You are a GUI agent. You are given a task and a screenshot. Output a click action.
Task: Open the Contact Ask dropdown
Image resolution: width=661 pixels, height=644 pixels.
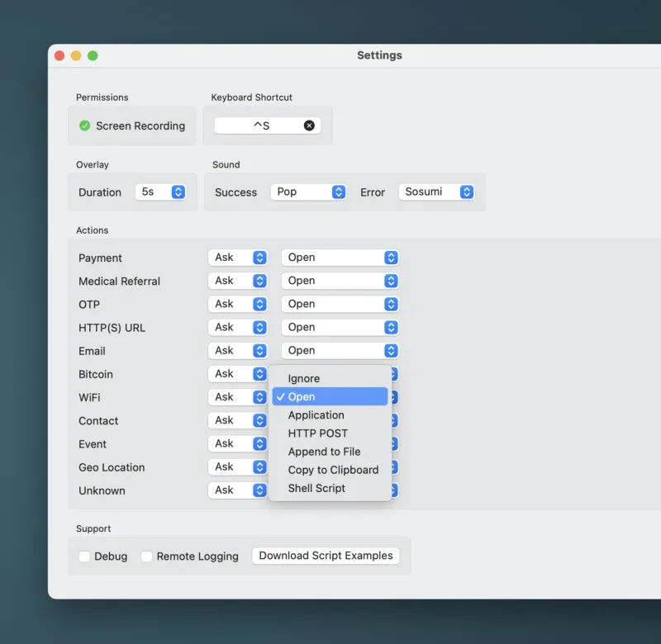tap(238, 420)
